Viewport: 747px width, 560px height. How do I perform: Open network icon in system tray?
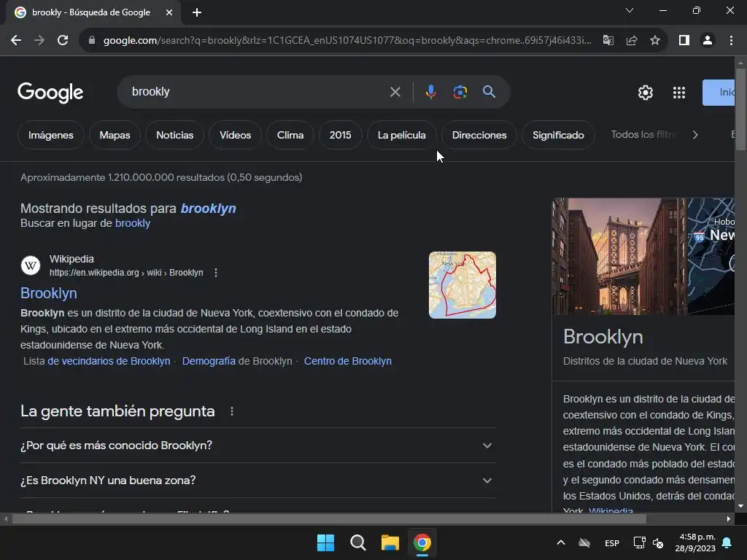[639, 542]
